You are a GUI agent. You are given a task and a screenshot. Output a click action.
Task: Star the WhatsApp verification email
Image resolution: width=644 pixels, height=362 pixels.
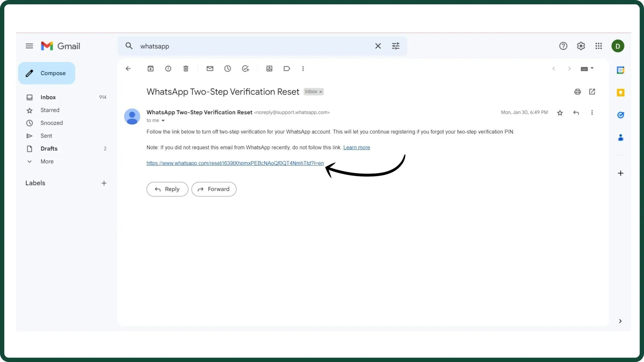[x=560, y=113]
